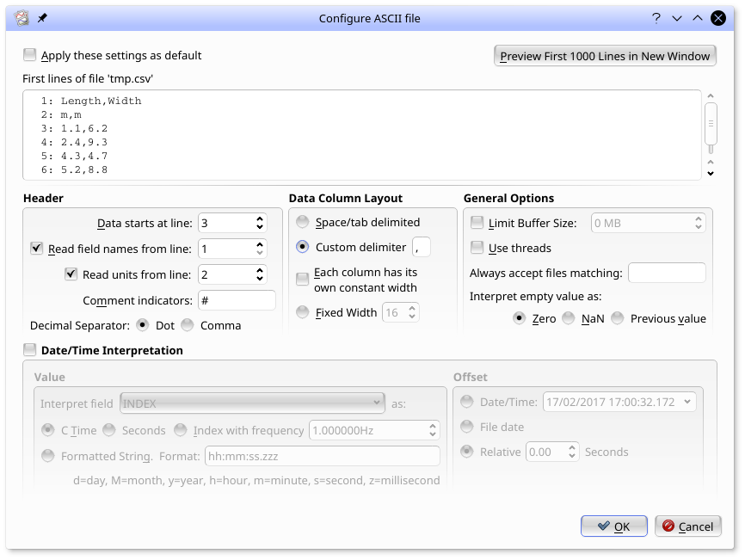Screen dimensions: 745x560
Task: Check 'Apply these settings as default'
Action: (x=29, y=55)
